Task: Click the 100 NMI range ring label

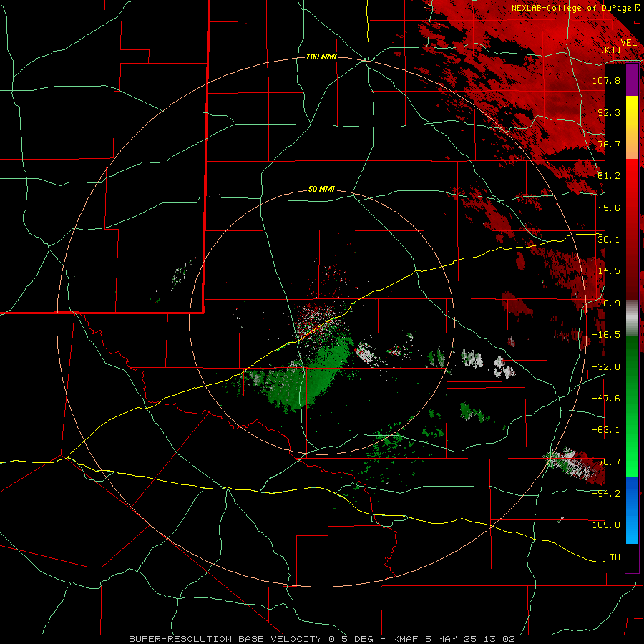Action: (321, 57)
